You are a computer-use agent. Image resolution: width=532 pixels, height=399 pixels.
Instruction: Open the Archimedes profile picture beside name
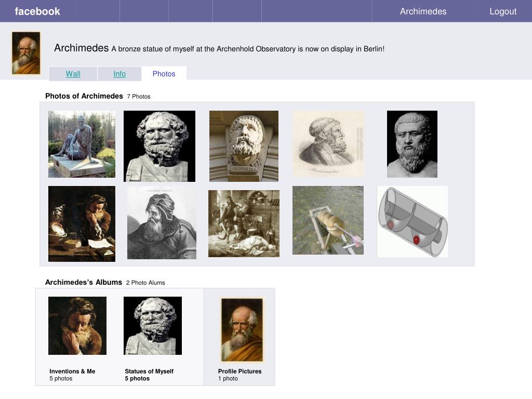tap(26, 53)
